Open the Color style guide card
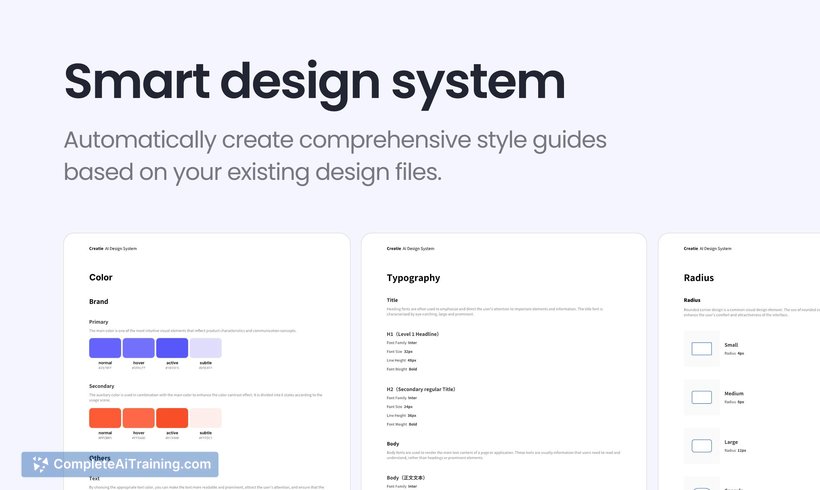 pos(207,362)
